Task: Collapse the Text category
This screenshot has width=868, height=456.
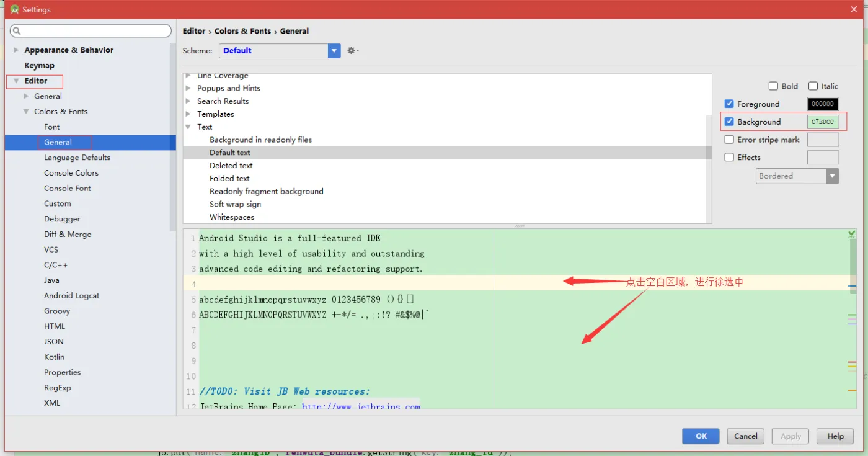Action: point(188,127)
